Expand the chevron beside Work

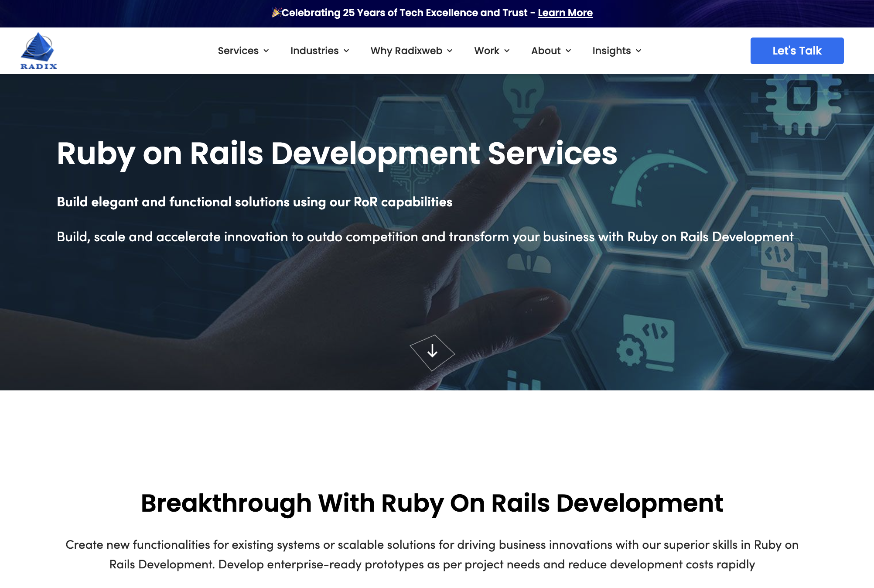click(x=507, y=51)
